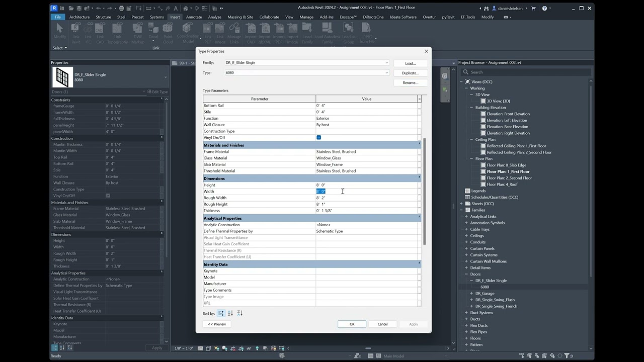Click the Load... button

(411, 63)
